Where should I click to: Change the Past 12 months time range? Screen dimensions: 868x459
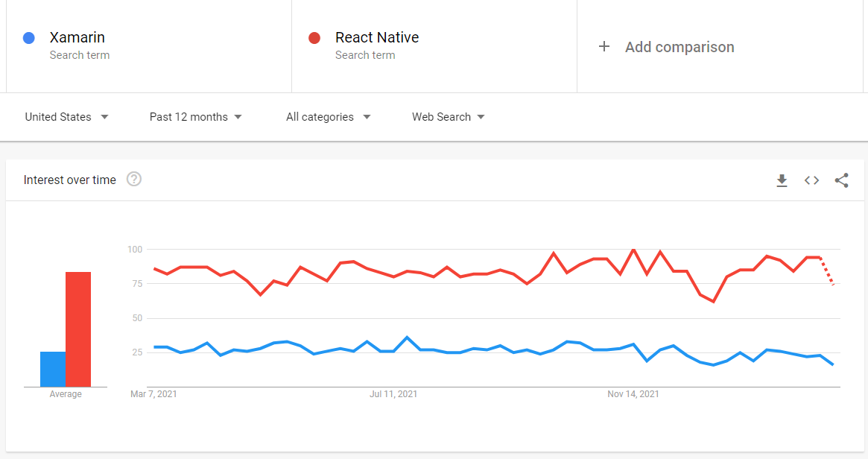point(195,117)
